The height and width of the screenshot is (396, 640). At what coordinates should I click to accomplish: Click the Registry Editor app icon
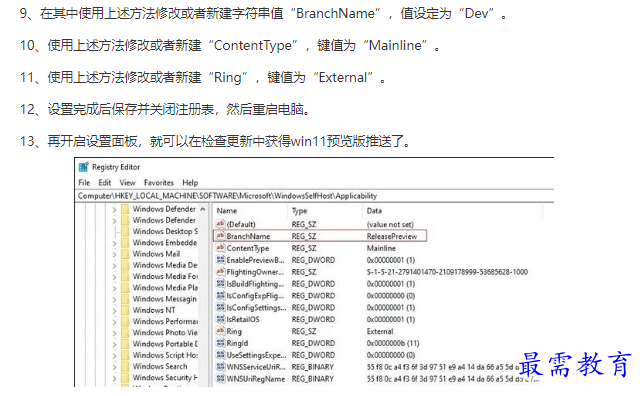(84, 167)
